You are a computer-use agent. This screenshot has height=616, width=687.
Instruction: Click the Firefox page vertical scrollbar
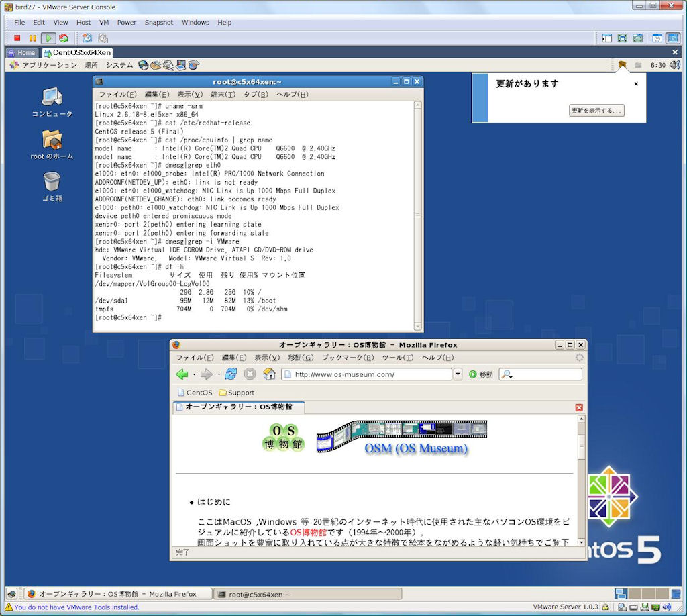click(x=582, y=480)
